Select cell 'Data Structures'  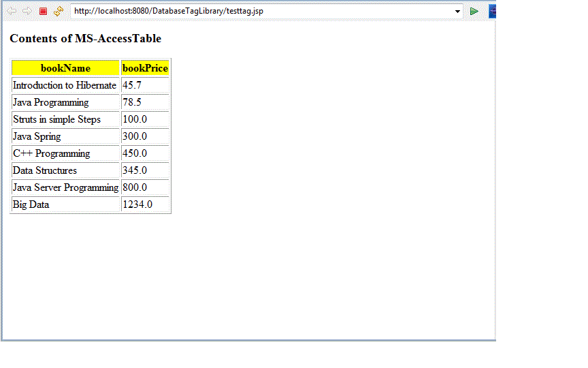point(65,170)
